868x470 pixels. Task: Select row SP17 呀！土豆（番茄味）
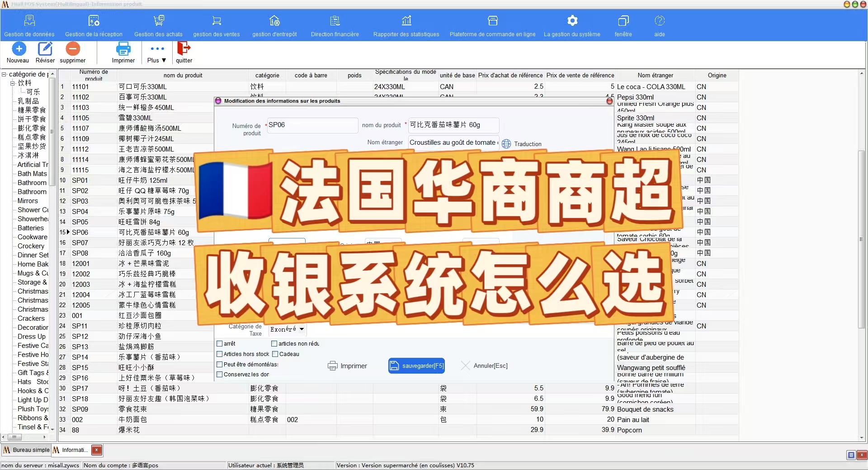[398, 389]
